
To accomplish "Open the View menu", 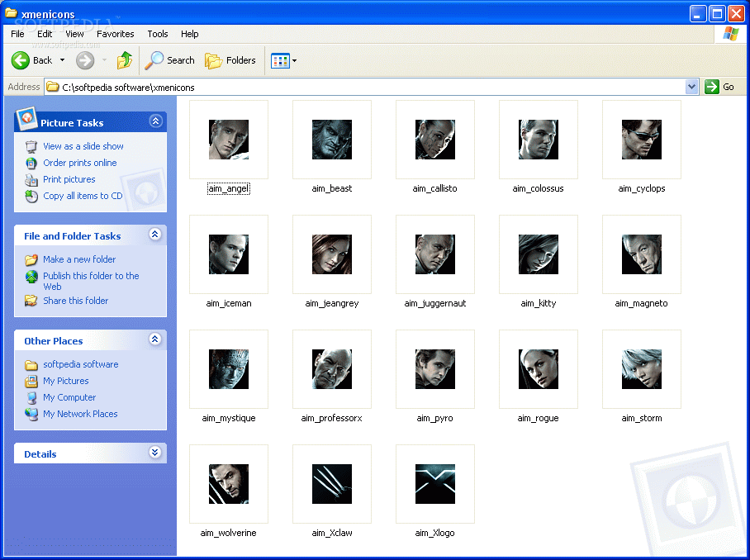I will pos(74,34).
